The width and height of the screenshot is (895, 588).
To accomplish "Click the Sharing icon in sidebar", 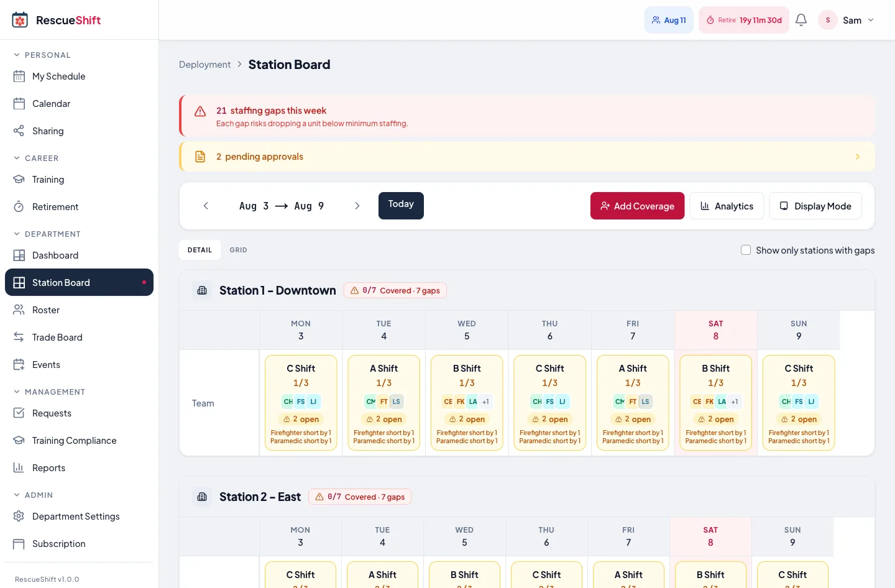I will [19, 131].
